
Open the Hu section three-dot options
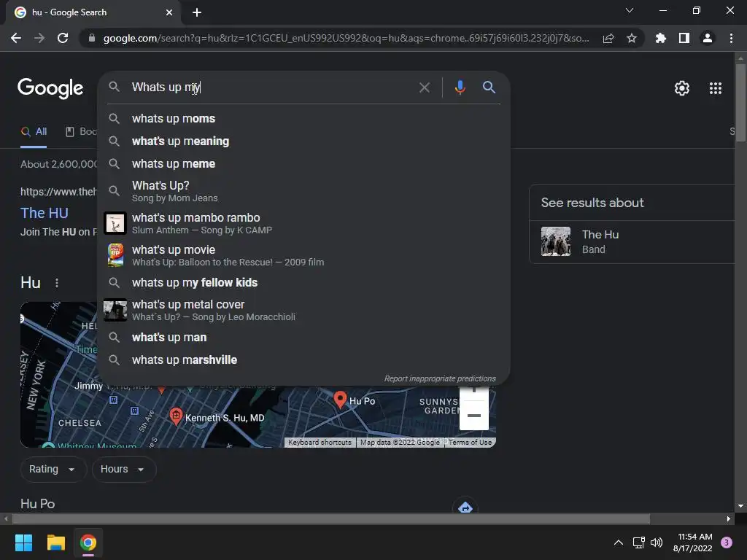click(x=57, y=283)
